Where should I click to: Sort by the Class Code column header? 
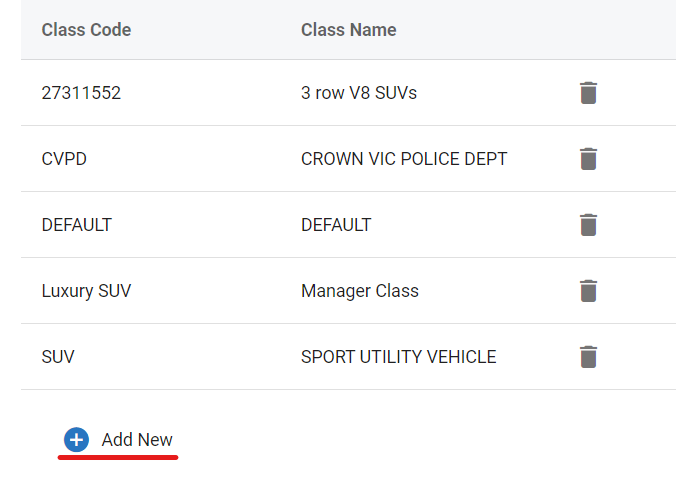click(86, 30)
